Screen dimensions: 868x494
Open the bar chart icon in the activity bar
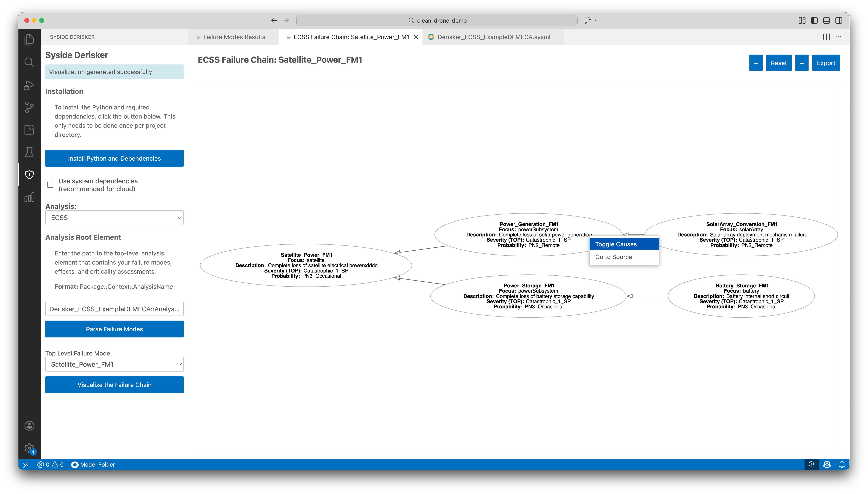[29, 197]
